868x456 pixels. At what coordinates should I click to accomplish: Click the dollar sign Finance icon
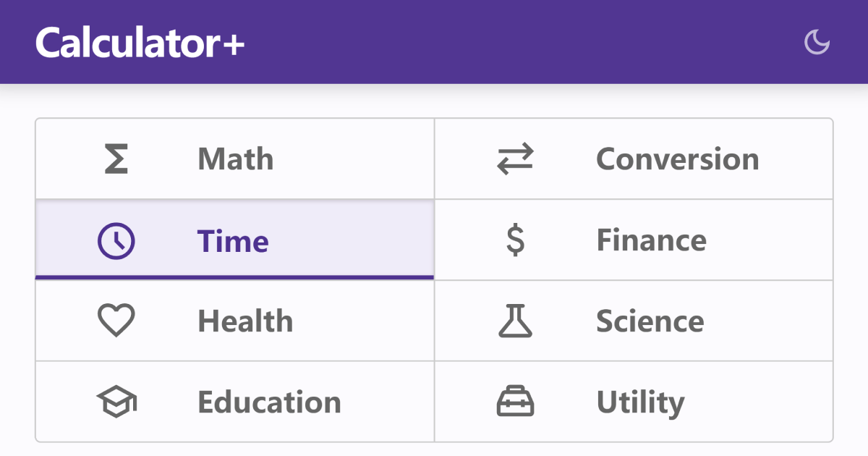click(x=515, y=240)
